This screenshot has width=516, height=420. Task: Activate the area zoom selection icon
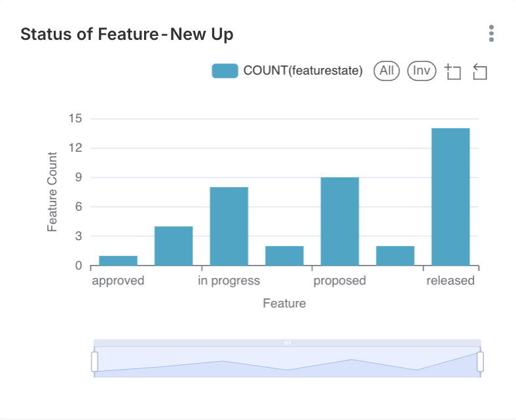tap(452, 71)
